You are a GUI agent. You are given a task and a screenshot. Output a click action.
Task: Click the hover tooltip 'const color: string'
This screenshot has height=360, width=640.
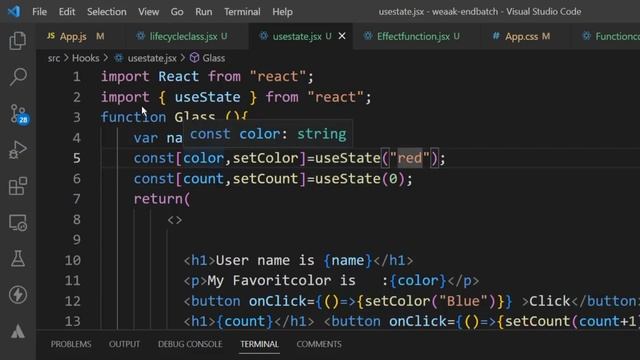pos(268,134)
